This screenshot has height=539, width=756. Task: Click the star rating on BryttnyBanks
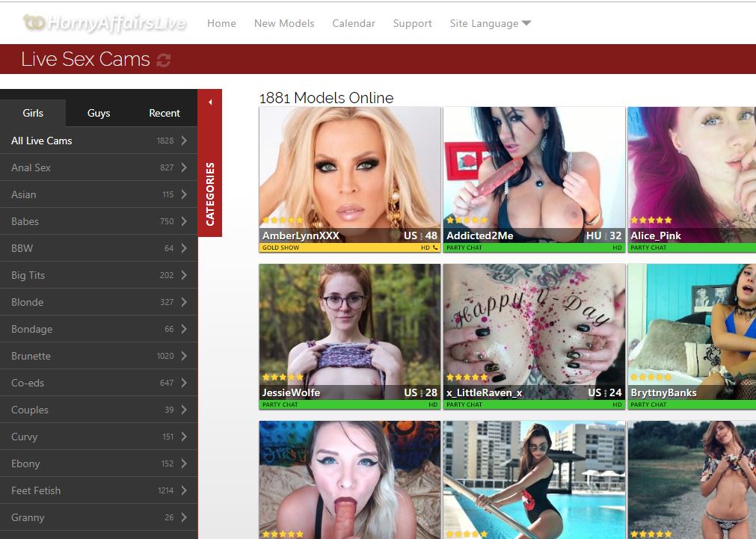(651, 377)
